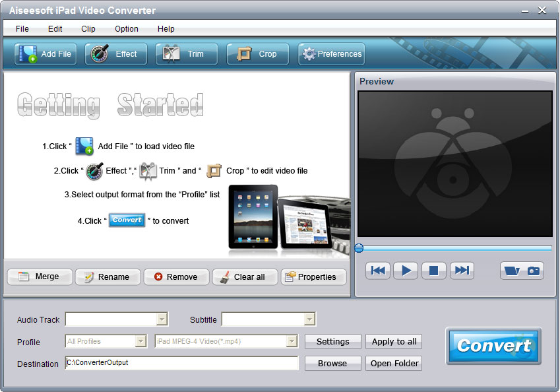Take a snapshot with camera icon
Screen dimensions: 560x392
pos(534,271)
